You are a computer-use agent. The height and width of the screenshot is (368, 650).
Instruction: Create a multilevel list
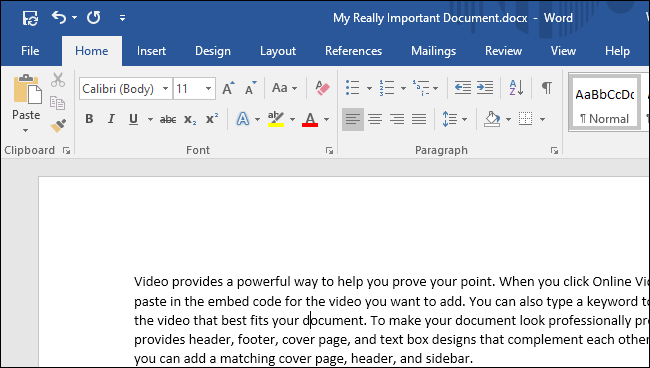[x=421, y=88]
